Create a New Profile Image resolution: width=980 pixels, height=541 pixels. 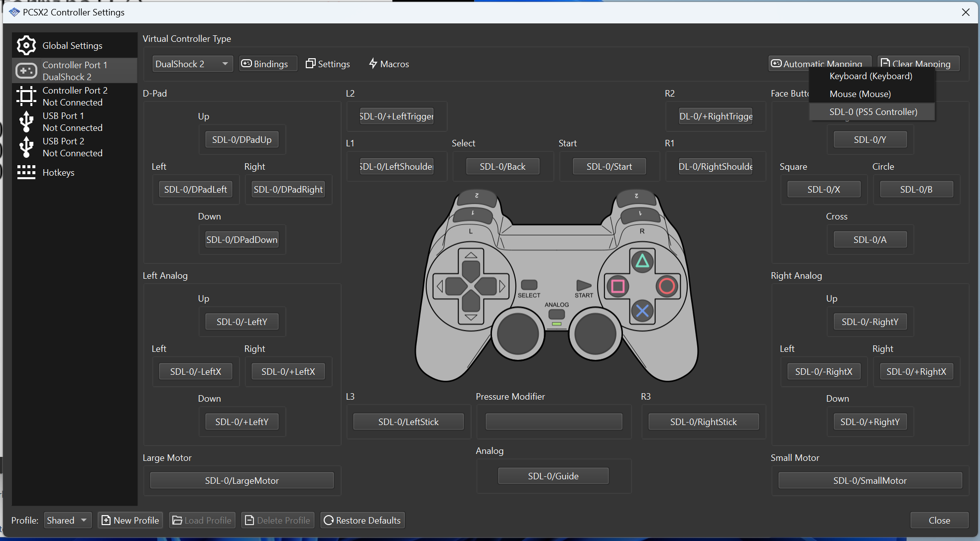pos(129,520)
